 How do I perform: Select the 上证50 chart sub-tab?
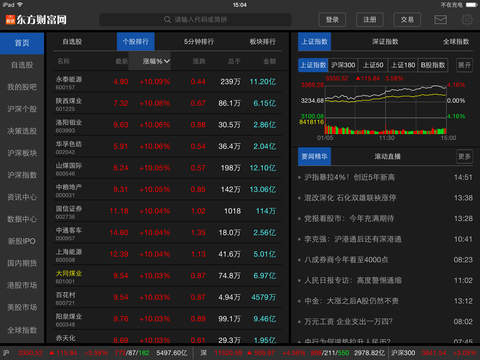[373, 65]
